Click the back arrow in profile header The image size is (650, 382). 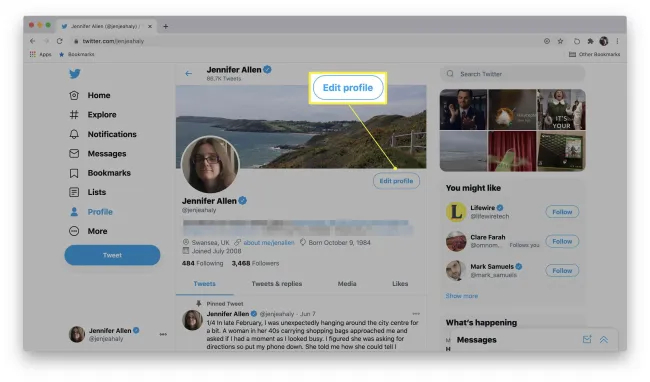[x=189, y=74]
